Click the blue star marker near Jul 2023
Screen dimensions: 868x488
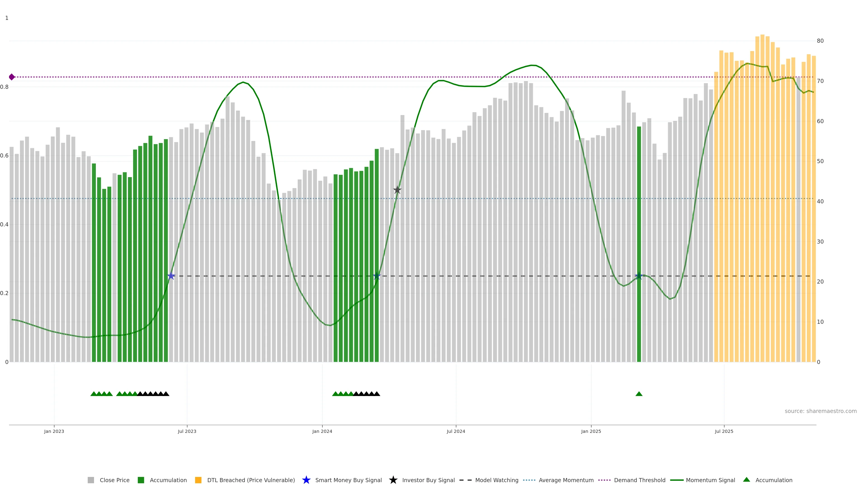pos(171,276)
